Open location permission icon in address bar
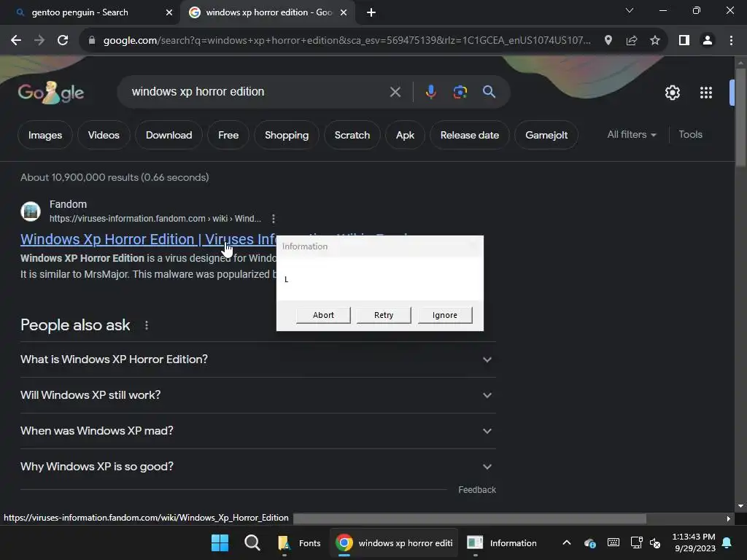Screen dimensions: 747x560 pyautogui.click(x=608, y=41)
